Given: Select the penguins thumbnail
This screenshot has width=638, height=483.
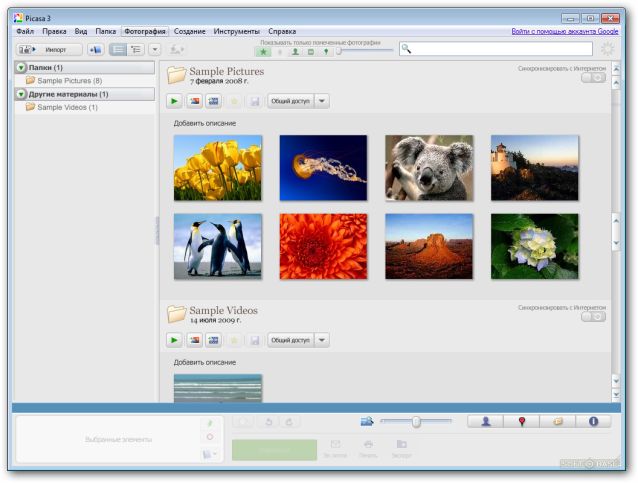Looking at the screenshot, I should [218, 247].
